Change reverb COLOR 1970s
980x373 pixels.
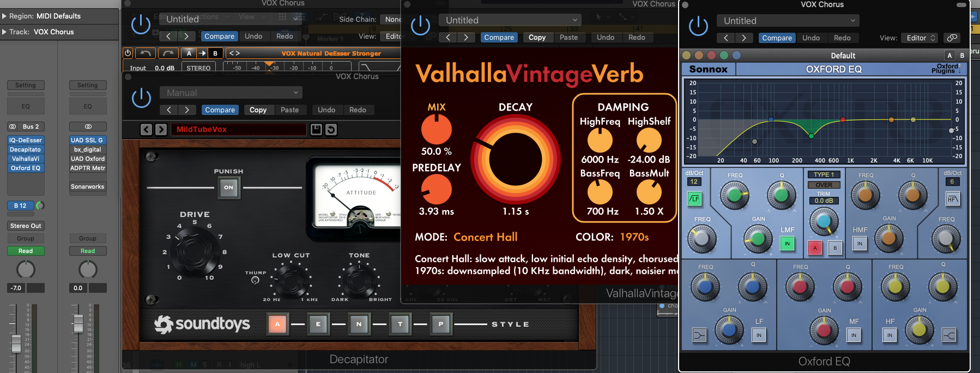[634, 237]
